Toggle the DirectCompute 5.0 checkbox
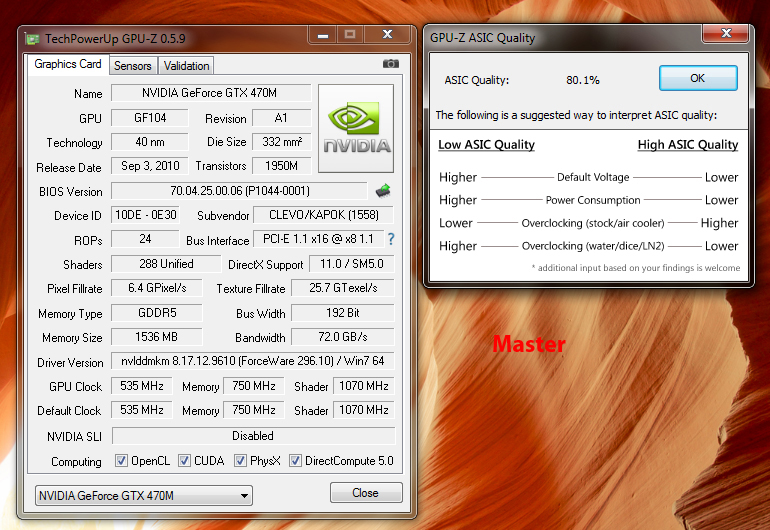The image size is (770, 530). click(295, 461)
